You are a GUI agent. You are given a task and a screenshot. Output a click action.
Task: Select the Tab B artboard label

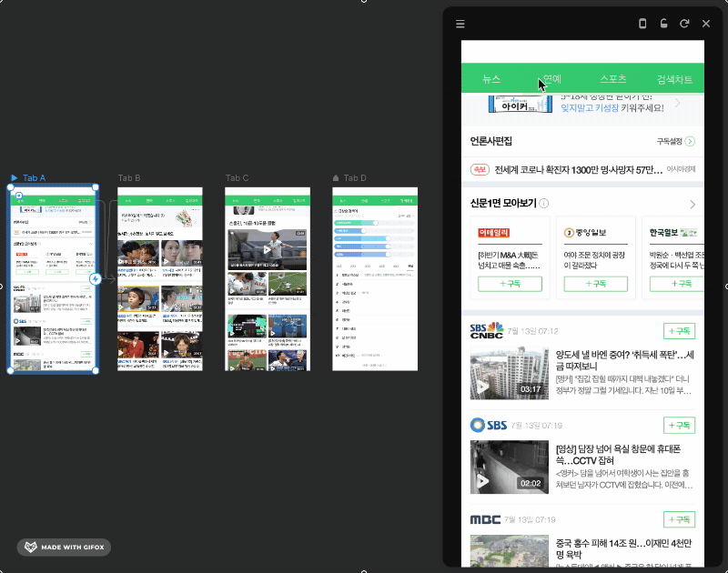(x=129, y=177)
